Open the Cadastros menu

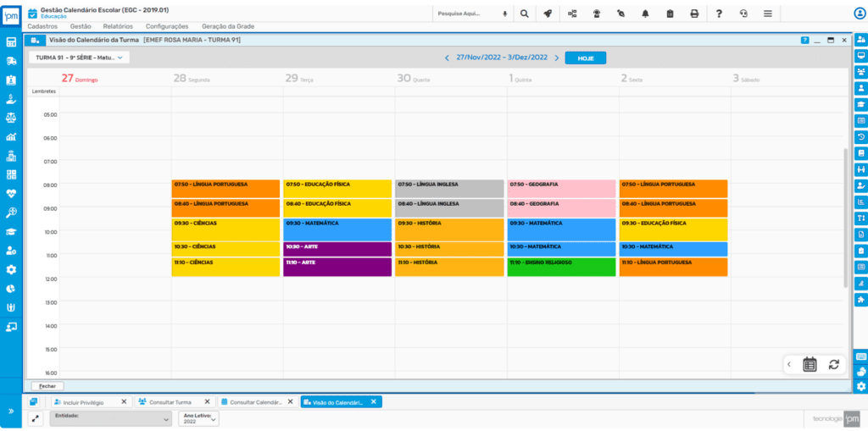tap(42, 26)
